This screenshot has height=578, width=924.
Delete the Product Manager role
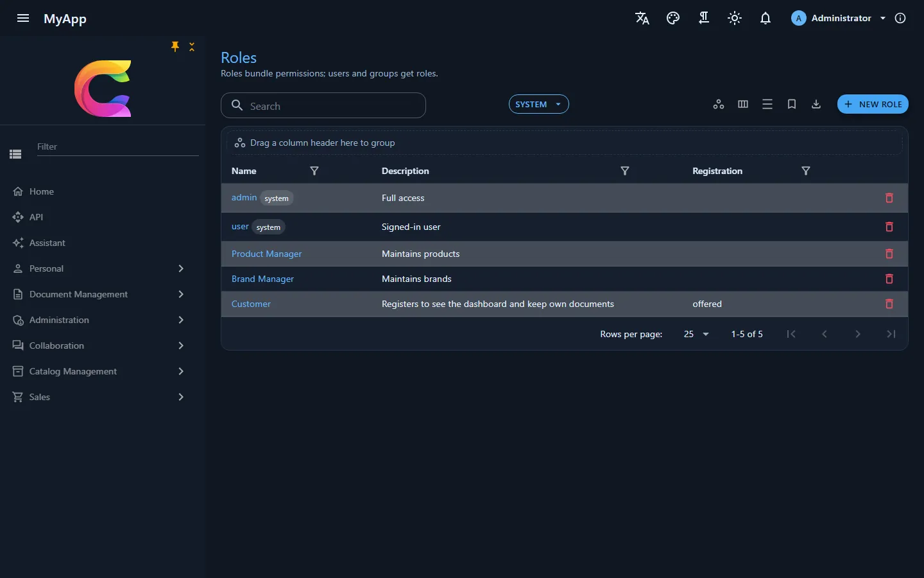[x=889, y=254]
